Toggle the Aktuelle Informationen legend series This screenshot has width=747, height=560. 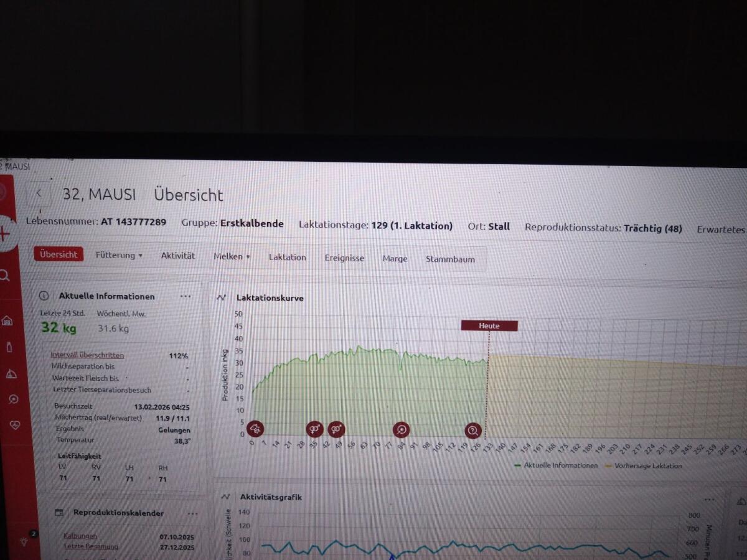[556, 465]
